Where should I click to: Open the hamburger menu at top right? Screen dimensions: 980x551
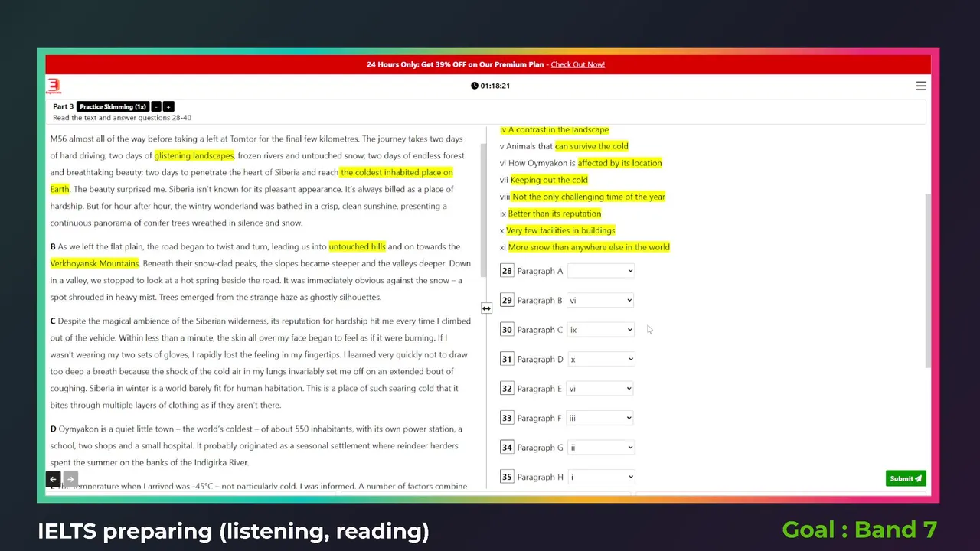pos(921,86)
